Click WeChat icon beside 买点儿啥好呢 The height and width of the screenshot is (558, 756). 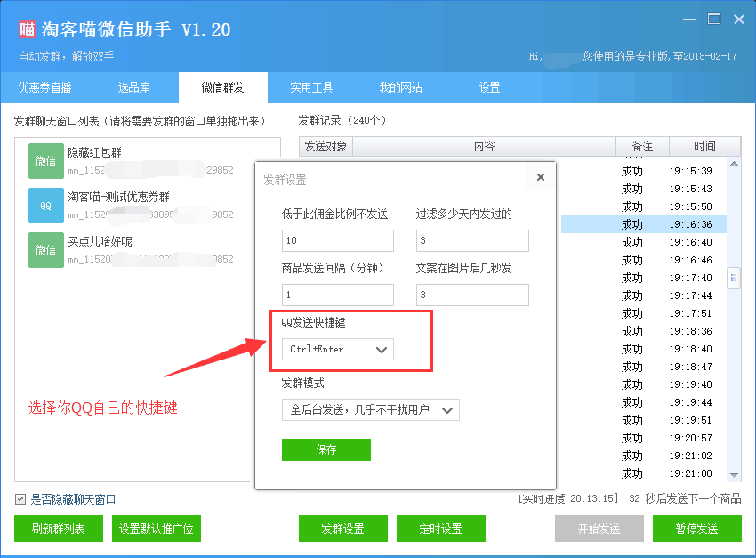45,250
